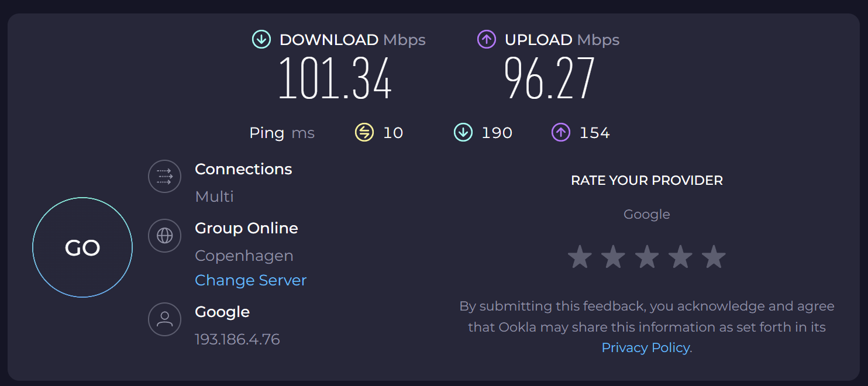
Task: Click the globe icon next to Group Online
Action: pyautogui.click(x=164, y=236)
